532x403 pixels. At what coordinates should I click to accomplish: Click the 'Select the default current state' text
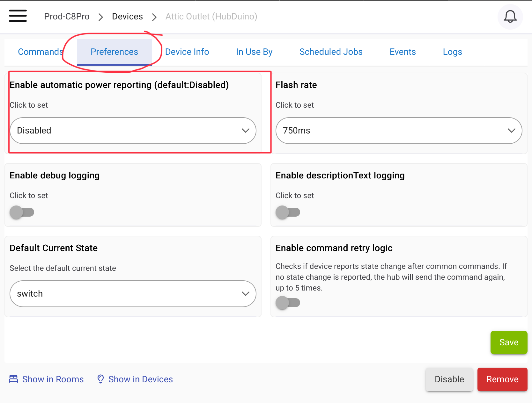[x=63, y=268]
